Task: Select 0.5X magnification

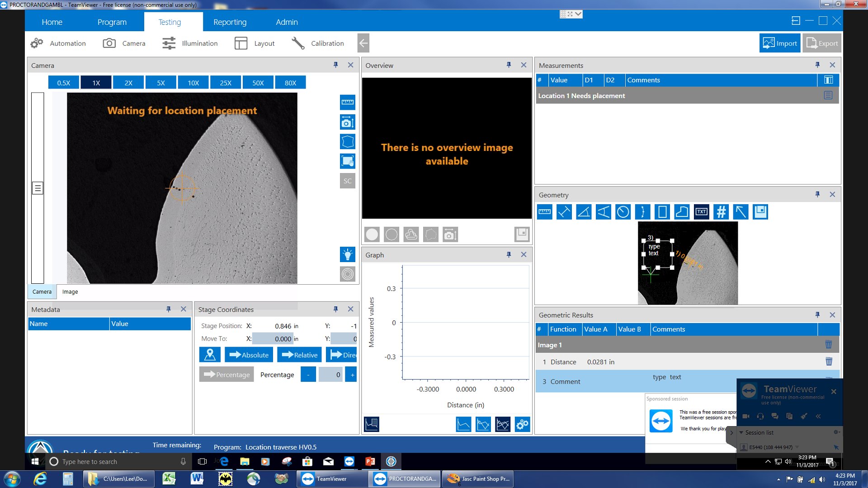Action: (64, 83)
